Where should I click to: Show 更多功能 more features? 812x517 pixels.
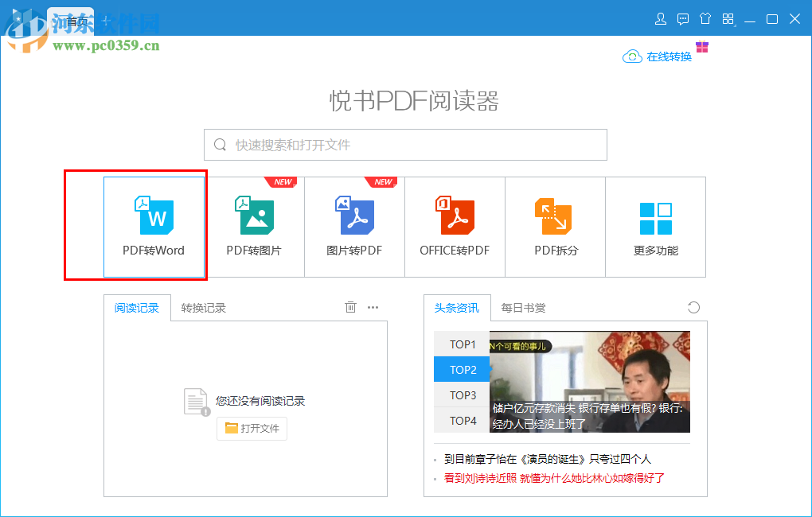click(656, 227)
